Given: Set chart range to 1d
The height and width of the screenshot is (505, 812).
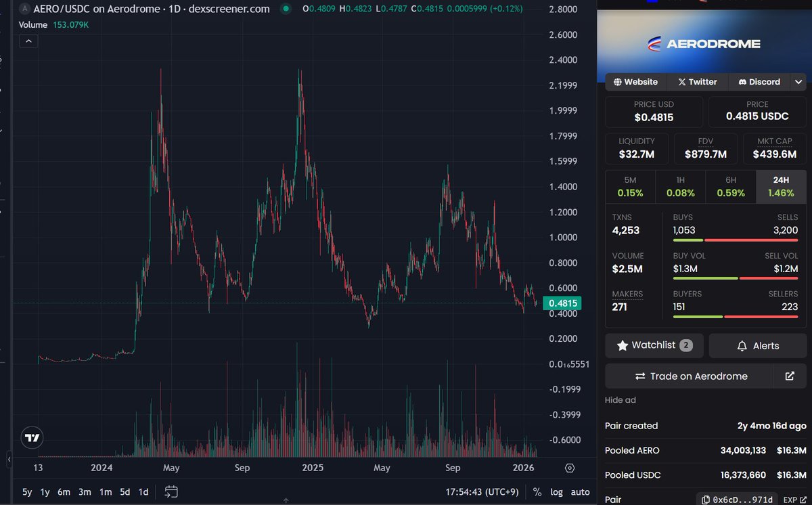Looking at the screenshot, I should [x=143, y=492].
